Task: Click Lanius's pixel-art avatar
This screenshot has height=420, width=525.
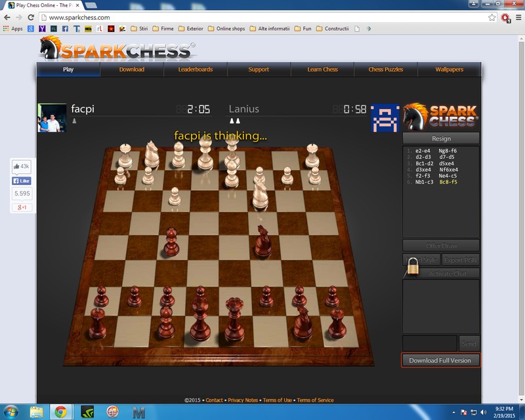Action: click(x=385, y=118)
